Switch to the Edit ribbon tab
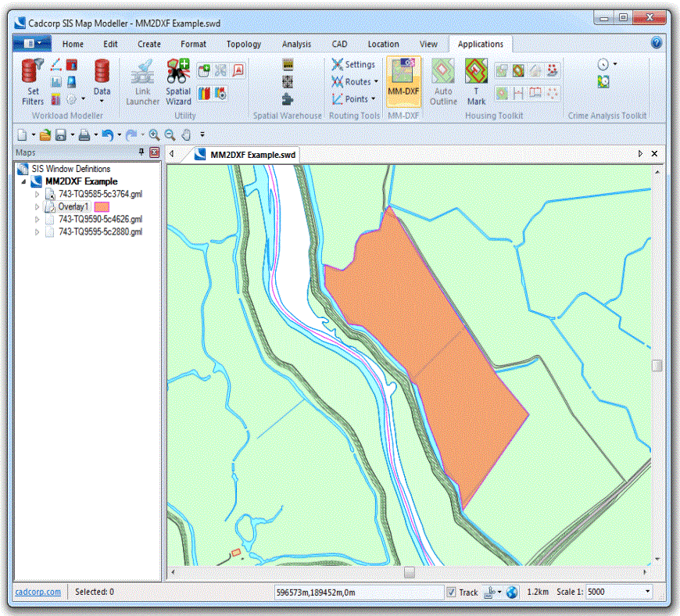 point(110,45)
